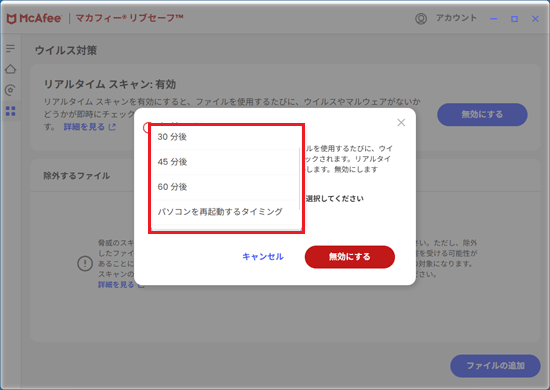550x390 pixels.
Task: Select 60 分後 from the dropdown list
Action: click(225, 187)
